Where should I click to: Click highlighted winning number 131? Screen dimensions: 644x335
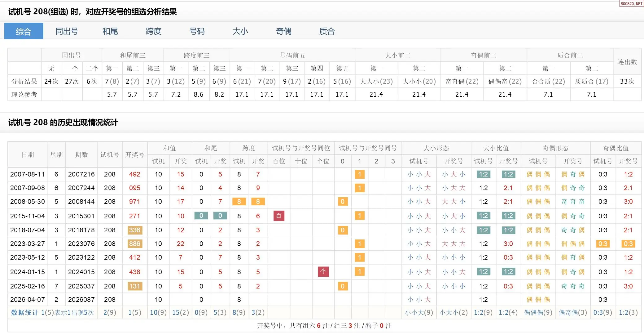tap(135, 286)
